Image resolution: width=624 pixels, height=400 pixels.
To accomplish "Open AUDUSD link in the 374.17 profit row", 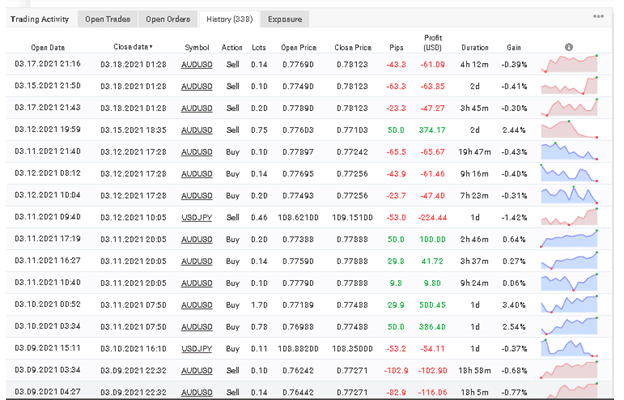I will click(x=197, y=130).
